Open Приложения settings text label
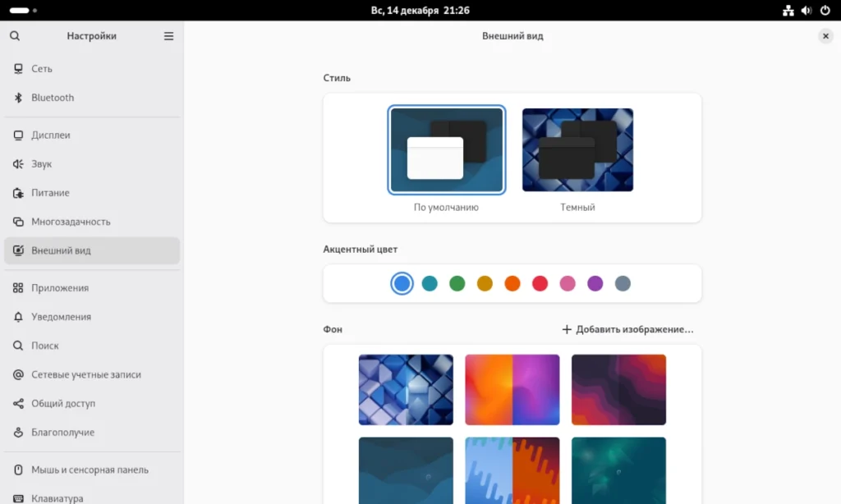Viewport: 841px width, 504px height. tap(60, 288)
